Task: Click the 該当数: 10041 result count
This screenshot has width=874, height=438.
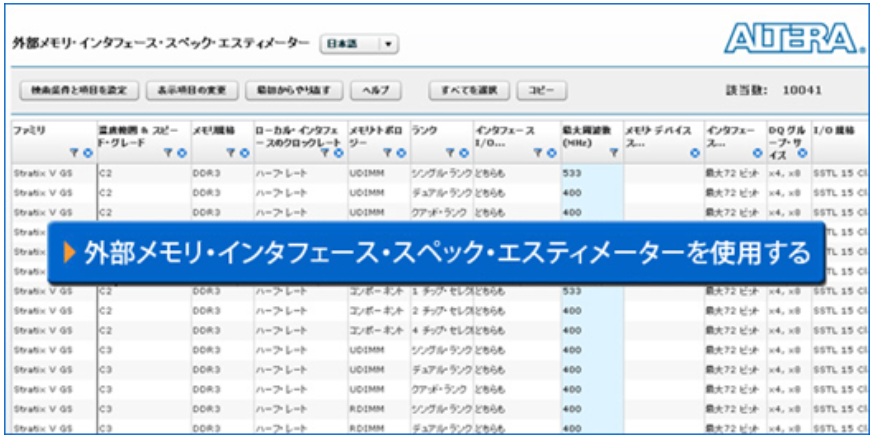Action: tap(774, 90)
